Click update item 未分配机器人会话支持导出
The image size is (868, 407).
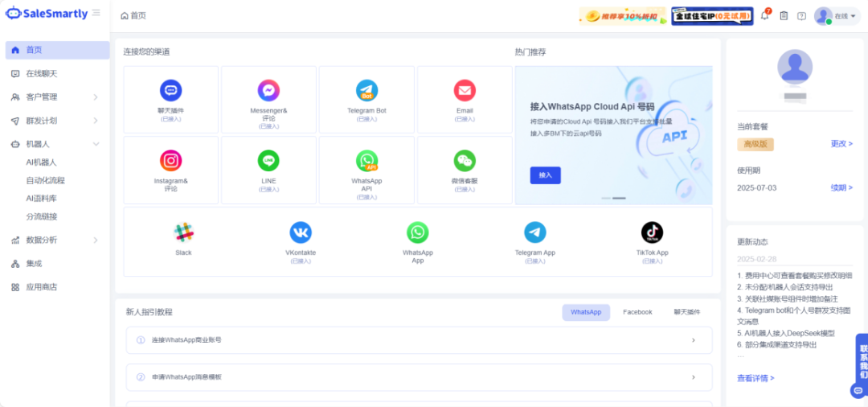[x=785, y=287]
